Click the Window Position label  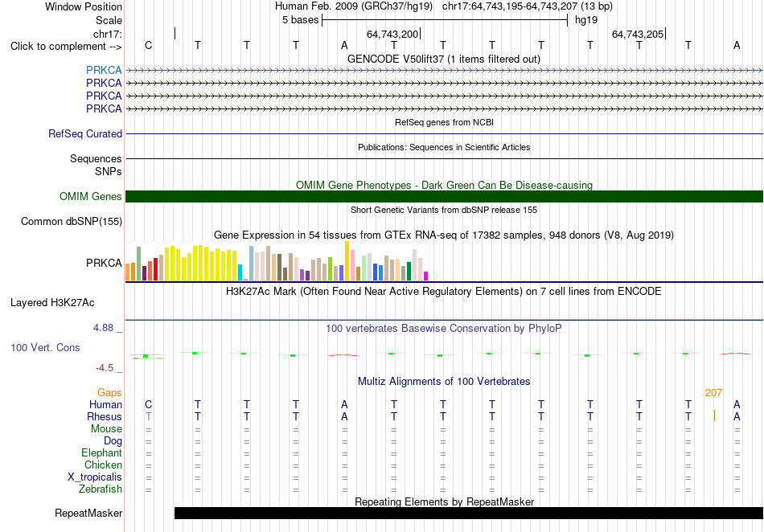(x=84, y=6)
